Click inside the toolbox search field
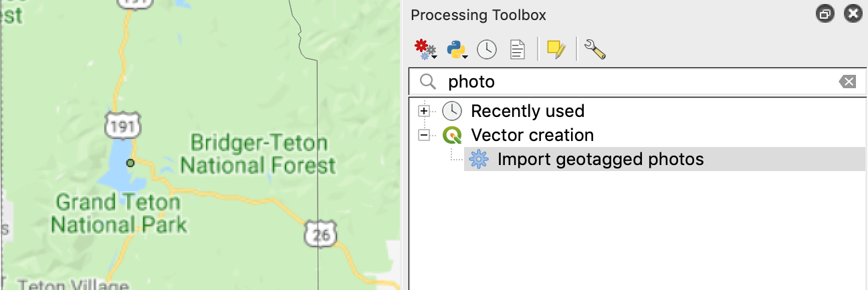The image size is (868, 290). pos(637,82)
